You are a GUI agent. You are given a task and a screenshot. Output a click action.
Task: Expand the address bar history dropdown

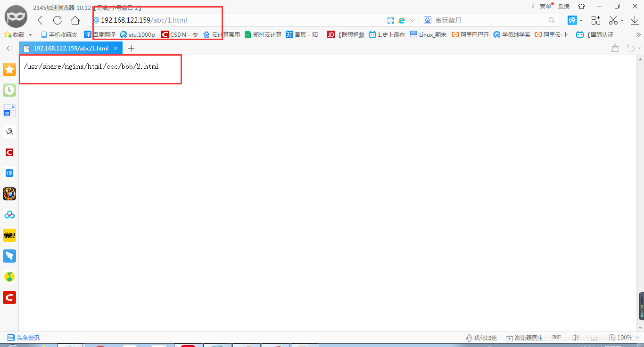click(x=412, y=20)
